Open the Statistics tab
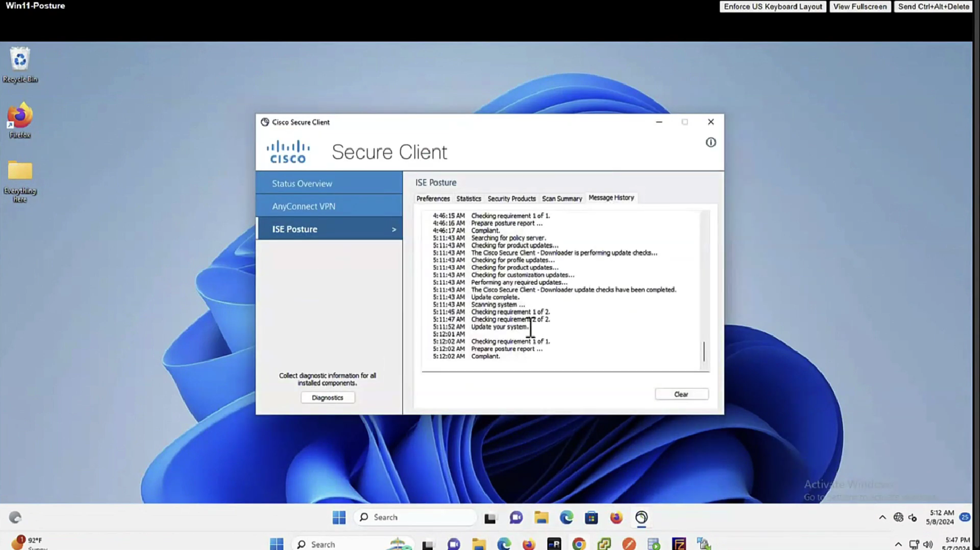Viewport: 980px width, 550px height. point(468,199)
